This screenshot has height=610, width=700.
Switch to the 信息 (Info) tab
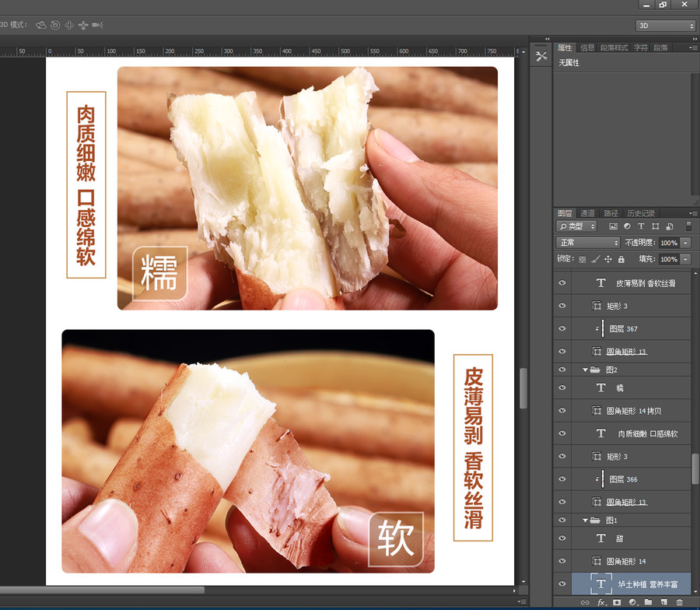pos(587,47)
